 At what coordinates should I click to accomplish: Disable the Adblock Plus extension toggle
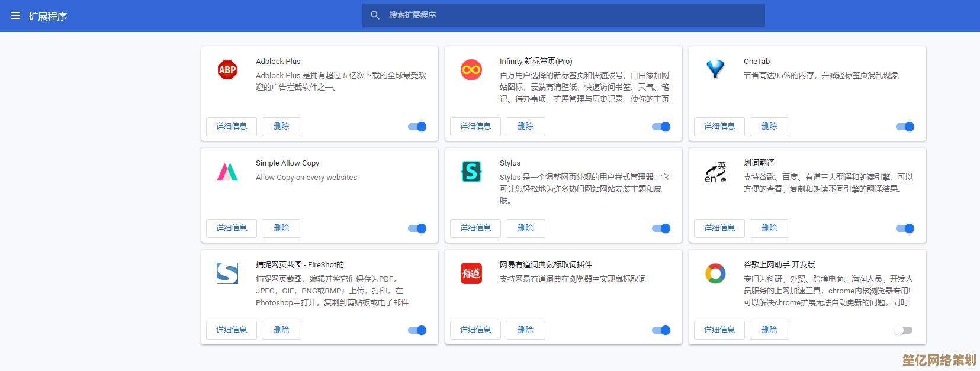417,127
